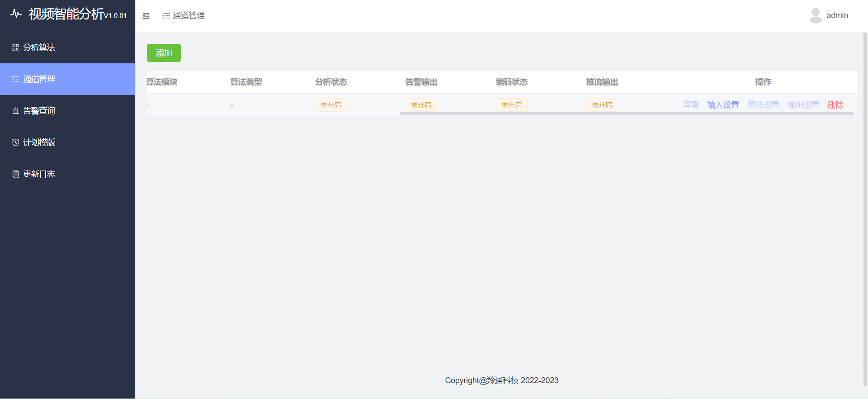Click the breadcrumb list icon beside 通道管理
This screenshot has width=868, height=399.
coord(166,16)
